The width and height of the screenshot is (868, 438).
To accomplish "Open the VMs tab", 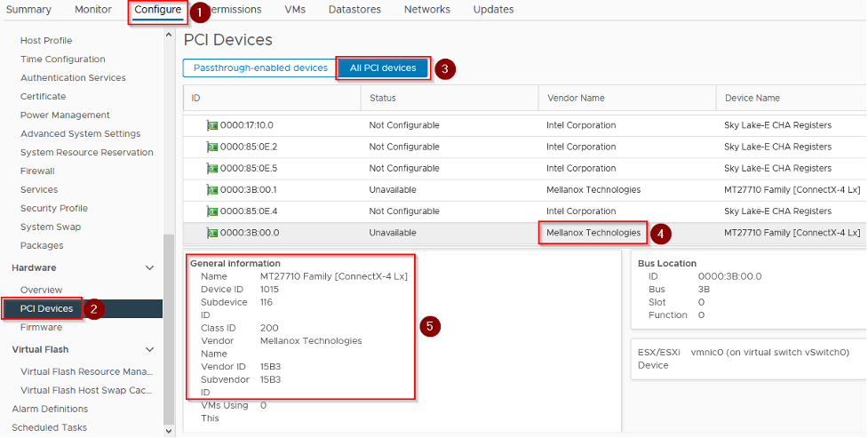I will point(295,10).
